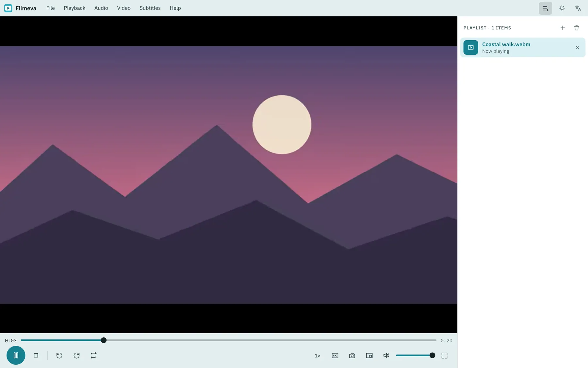Click the volume slider track
Screen dimensions: 588x368
coord(416,355)
